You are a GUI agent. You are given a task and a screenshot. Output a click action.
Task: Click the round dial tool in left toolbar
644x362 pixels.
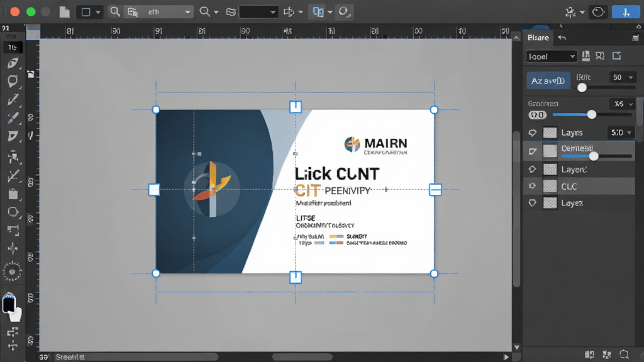click(x=13, y=271)
